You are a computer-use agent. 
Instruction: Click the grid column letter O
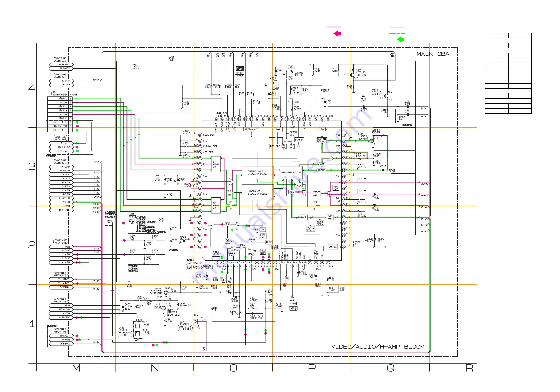pyautogui.click(x=233, y=368)
